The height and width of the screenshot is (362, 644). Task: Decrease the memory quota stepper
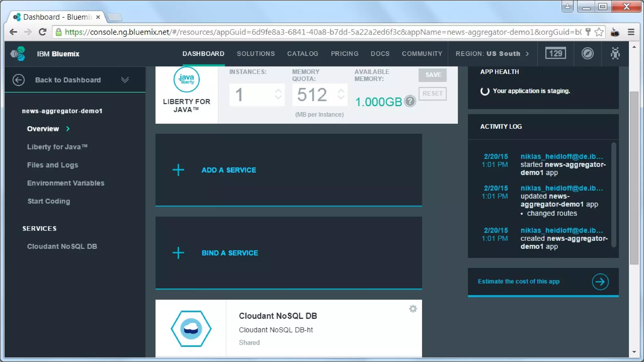[341, 98]
